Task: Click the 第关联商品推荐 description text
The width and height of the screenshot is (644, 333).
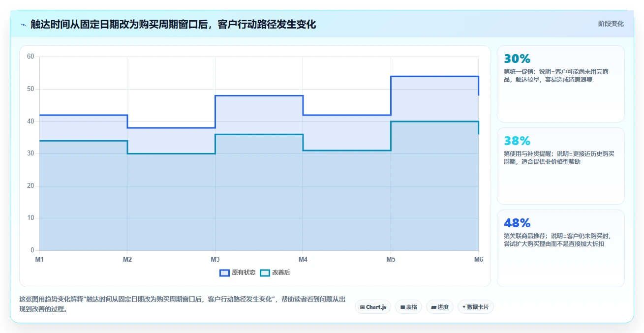Action: click(557, 240)
